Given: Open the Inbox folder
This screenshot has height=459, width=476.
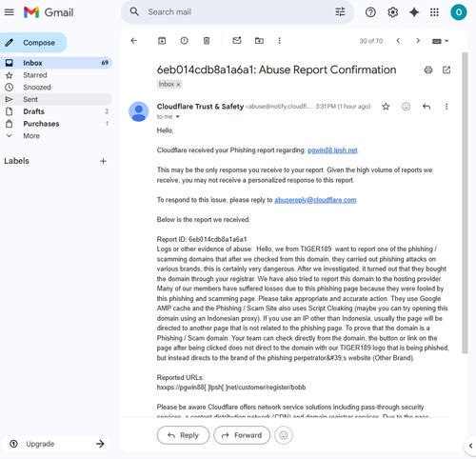Looking at the screenshot, I should (x=56, y=63).
